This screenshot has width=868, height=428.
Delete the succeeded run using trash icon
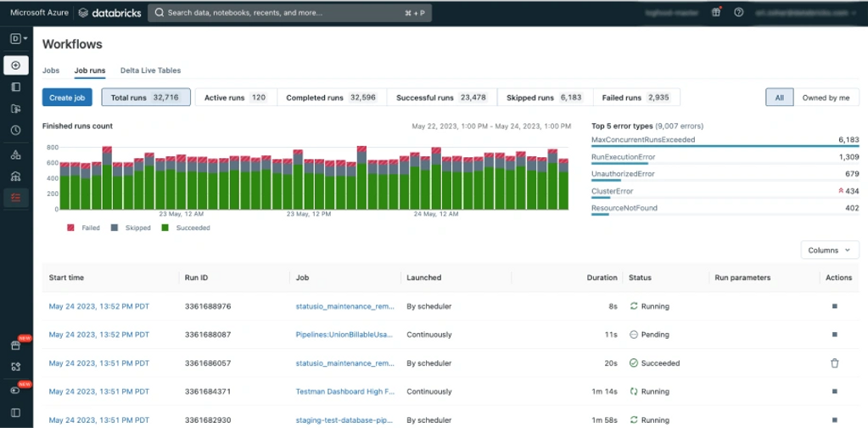[834, 363]
